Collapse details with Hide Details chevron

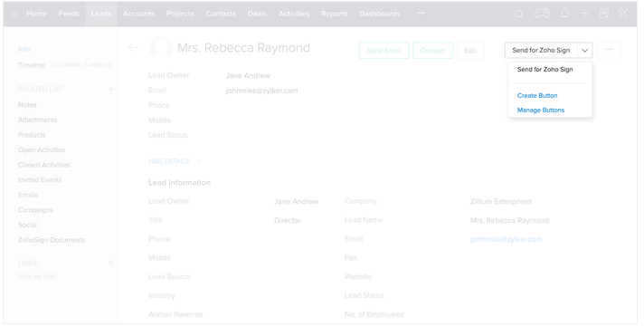tap(198, 161)
